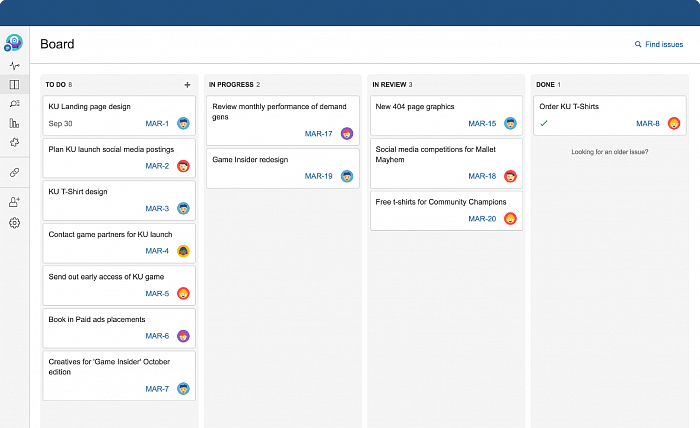Select the Board view icon in sidebar
This screenshot has height=428, width=700.
pyautogui.click(x=14, y=85)
